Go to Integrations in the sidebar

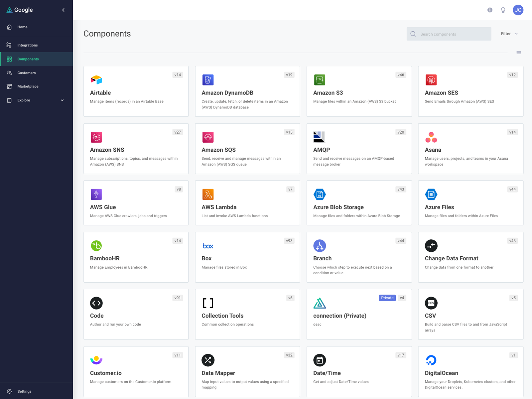pyautogui.click(x=27, y=45)
